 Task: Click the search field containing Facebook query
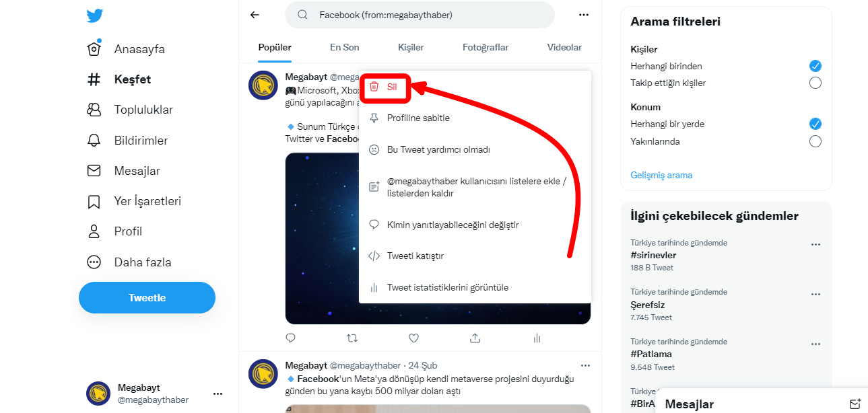click(419, 15)
